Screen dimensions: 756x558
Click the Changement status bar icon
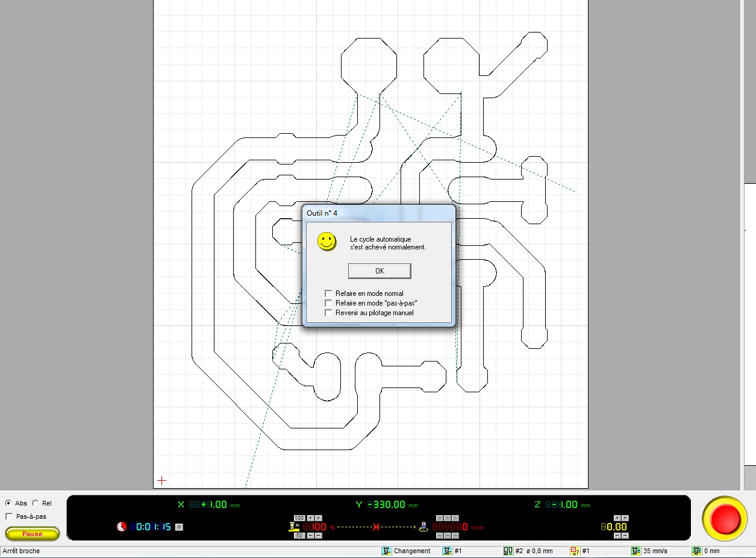click(x=386, y=551)
